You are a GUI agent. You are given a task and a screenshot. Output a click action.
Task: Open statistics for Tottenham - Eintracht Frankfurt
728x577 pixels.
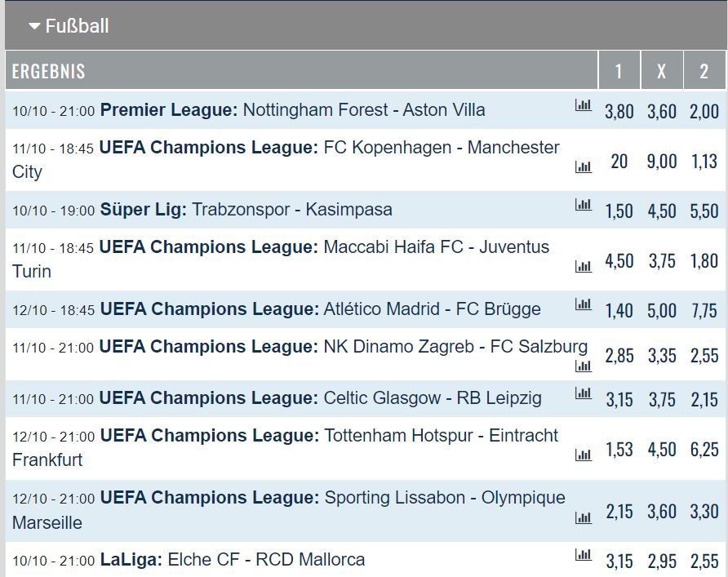[x=583, y=455]
